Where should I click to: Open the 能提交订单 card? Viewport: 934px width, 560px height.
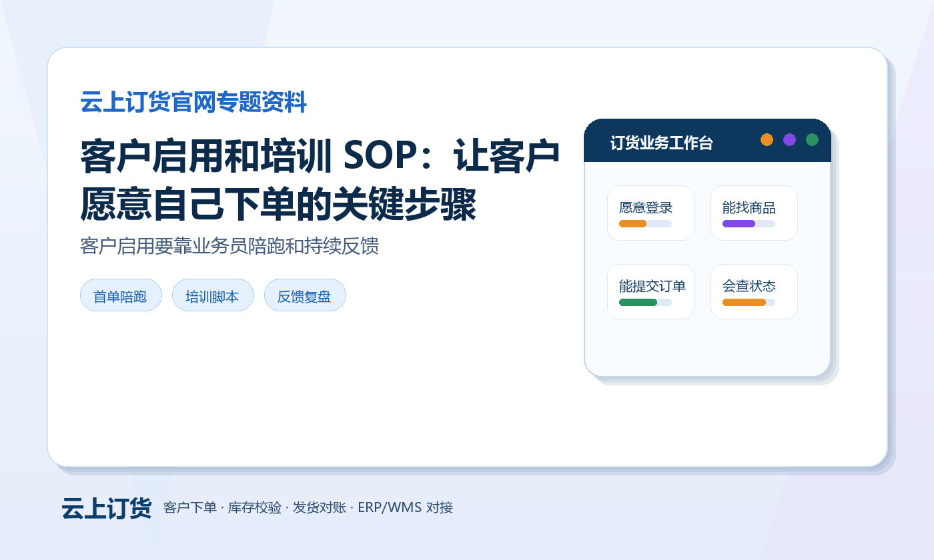tap(650, 291)
